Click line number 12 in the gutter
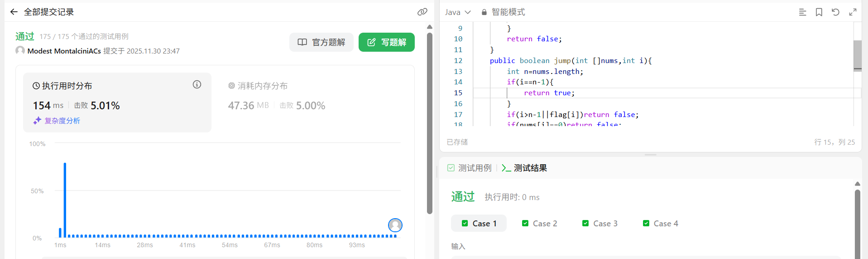Viewport: 868px width, 259px height. (458, 60)
